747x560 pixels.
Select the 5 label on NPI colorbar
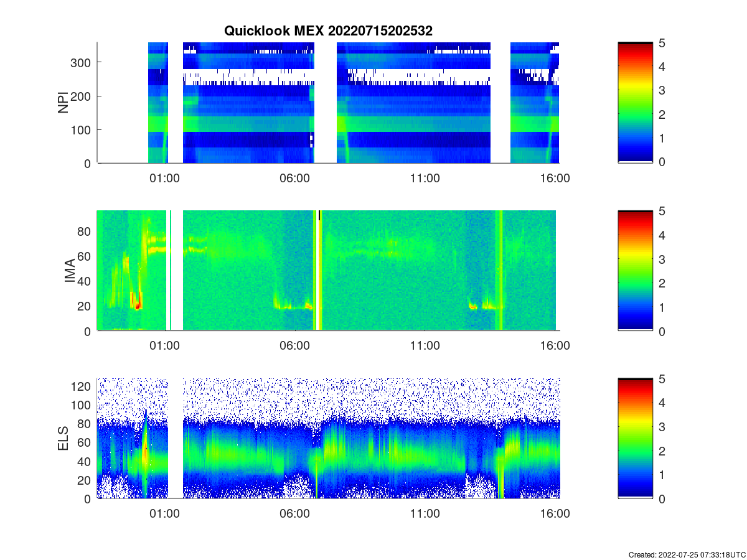[x=663, y=43]
